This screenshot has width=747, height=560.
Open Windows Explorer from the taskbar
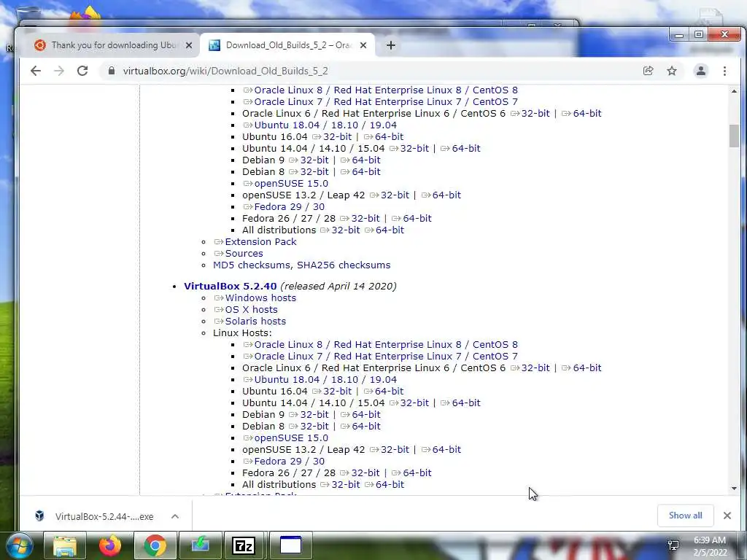point(65,545)
